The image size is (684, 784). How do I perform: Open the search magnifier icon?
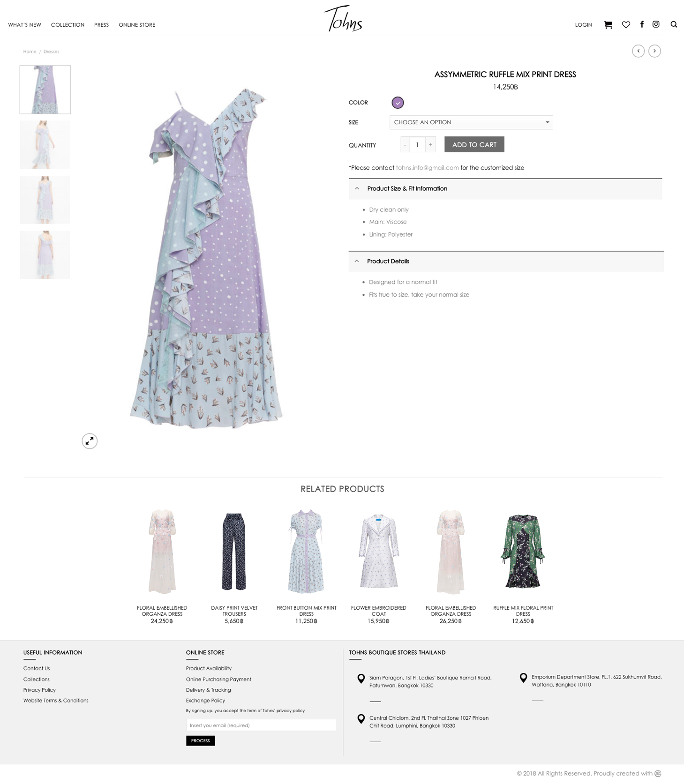click(674, 24)
